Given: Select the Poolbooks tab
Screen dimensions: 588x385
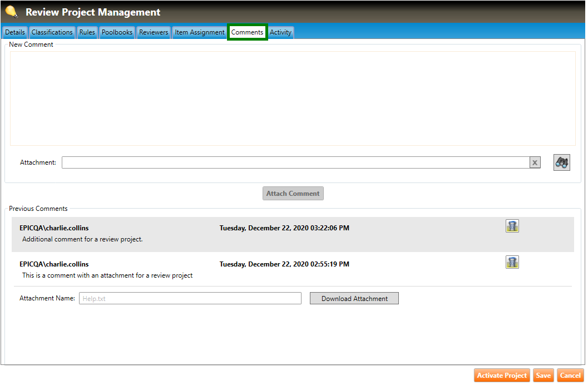Looking at the screenshot, I should pyautogui.click(x=117, y=32).
